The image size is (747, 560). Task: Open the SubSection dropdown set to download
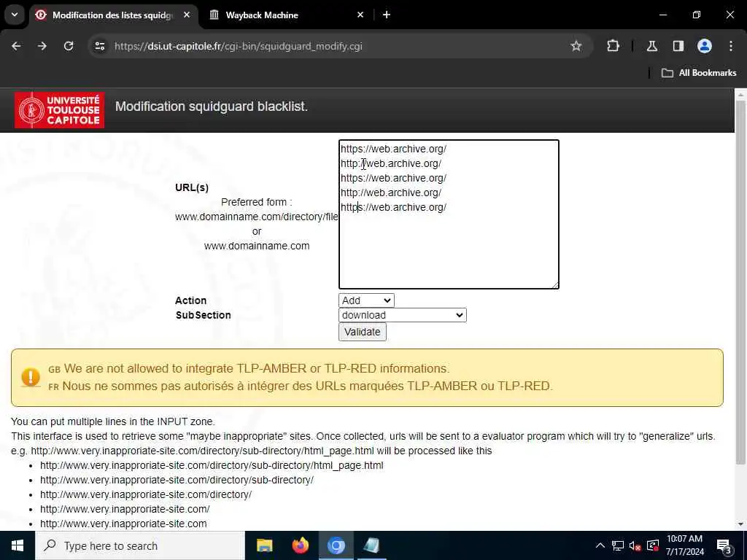click(x=403, y=315)
